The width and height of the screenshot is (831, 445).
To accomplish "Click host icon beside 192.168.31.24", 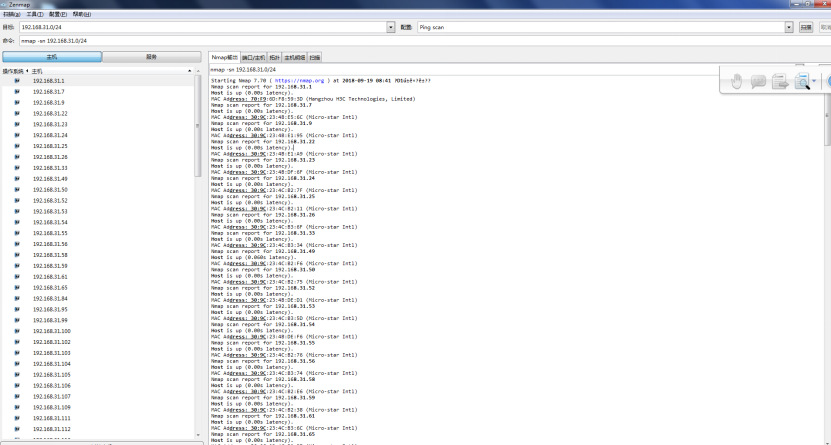I will tap(17, 135).
